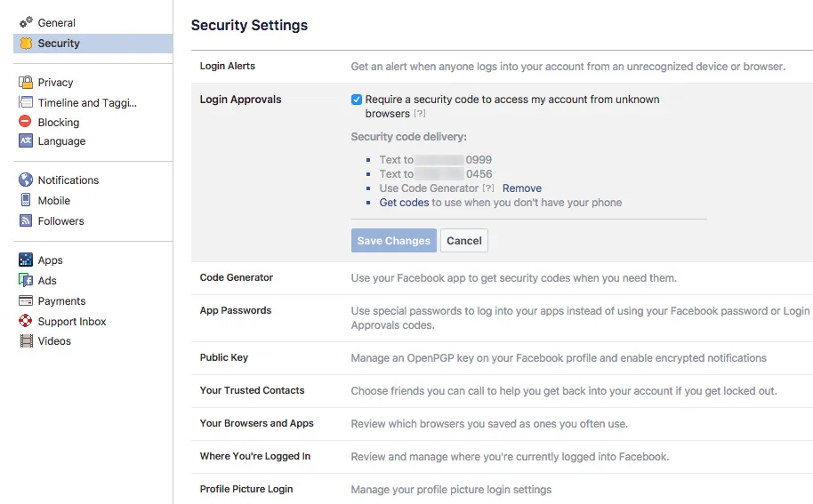Viewport: 813px width, 504px height.
Task: Click the Followers RSS icon
Action: point(26,221)
